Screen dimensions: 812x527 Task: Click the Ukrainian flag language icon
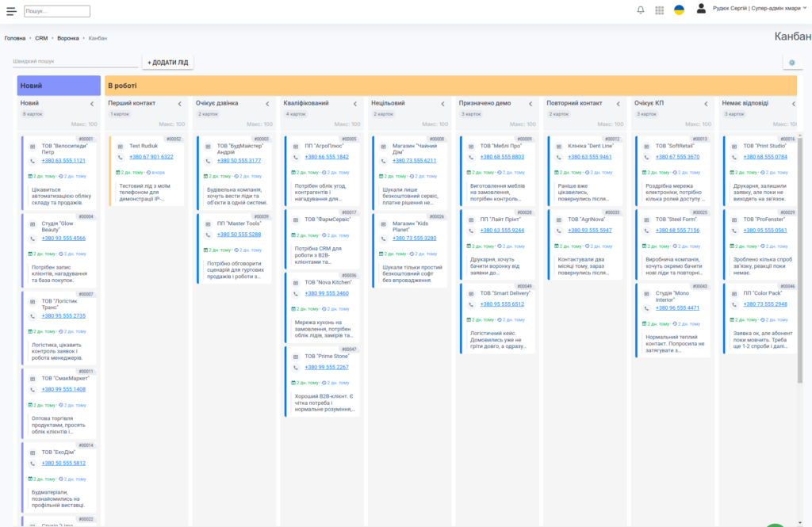[680, 10]
